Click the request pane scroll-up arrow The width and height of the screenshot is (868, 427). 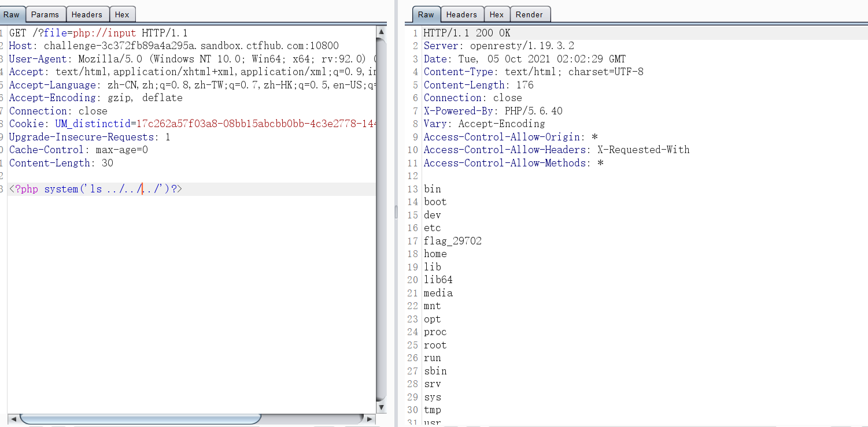(381, 32)
